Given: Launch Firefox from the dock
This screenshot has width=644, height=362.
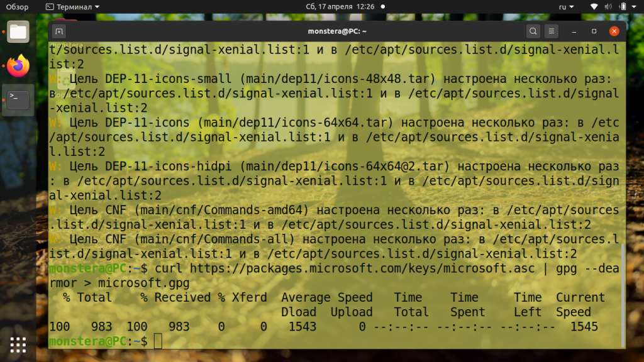Looking at the screenshot, I should (17, 65).
